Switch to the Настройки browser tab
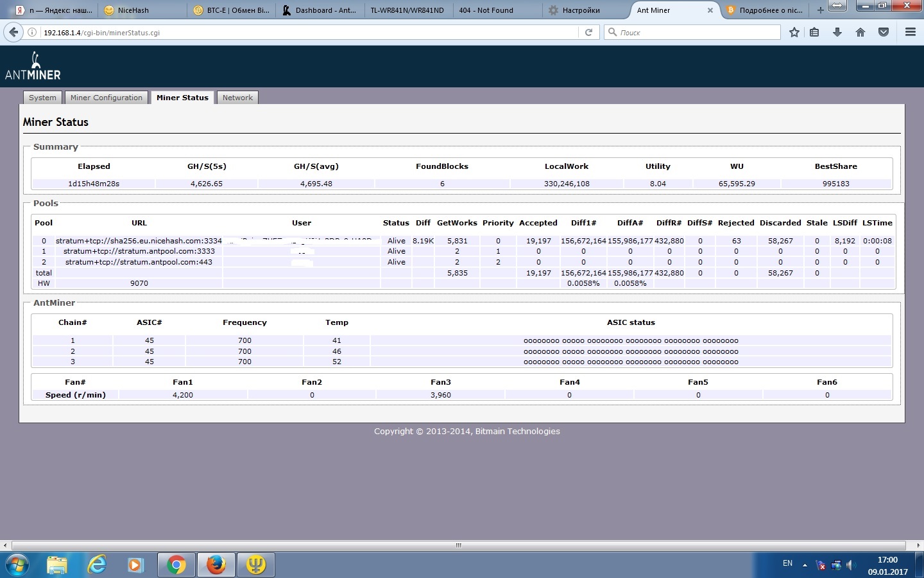The image size is (924, 578). pos(585,10)
